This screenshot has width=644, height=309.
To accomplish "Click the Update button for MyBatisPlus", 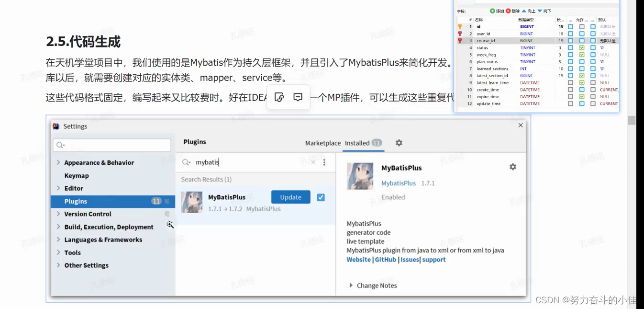I will tap(291, 197).
